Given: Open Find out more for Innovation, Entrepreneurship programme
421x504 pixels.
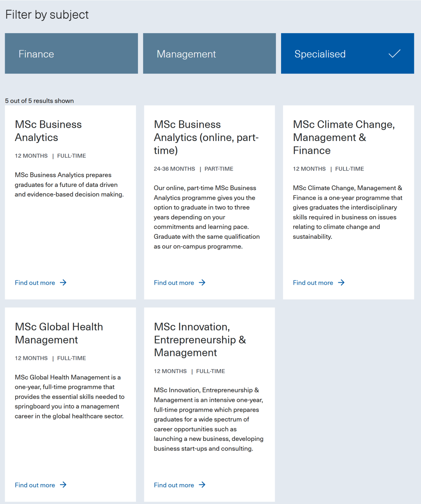Looking at the screenshot, I should [x=174, y=485].
